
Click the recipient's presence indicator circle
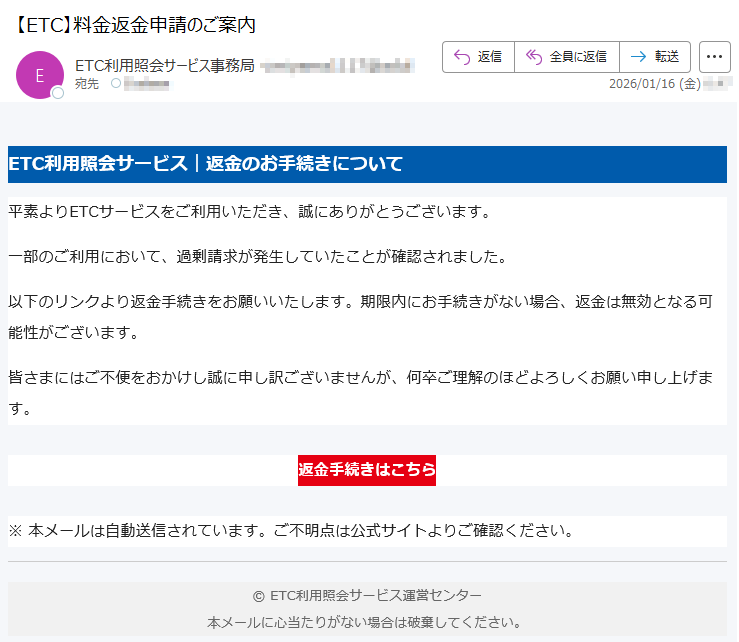116,84
